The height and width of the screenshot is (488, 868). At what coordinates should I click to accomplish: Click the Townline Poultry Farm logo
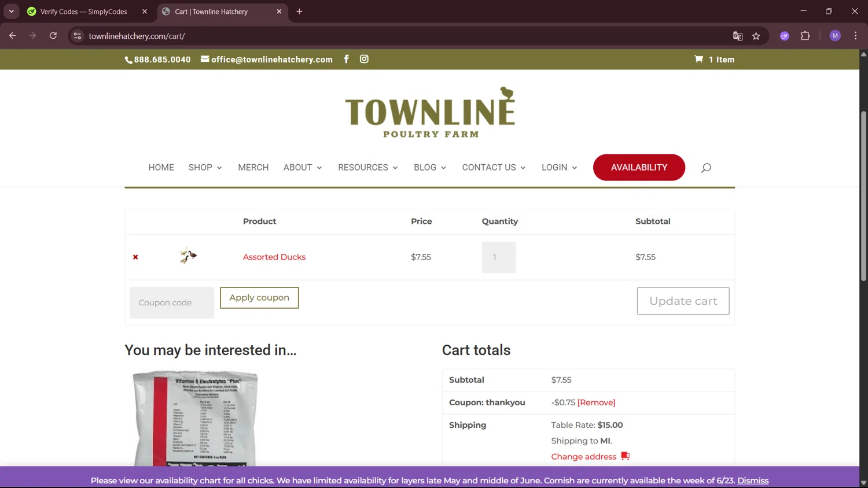[430, 113]
